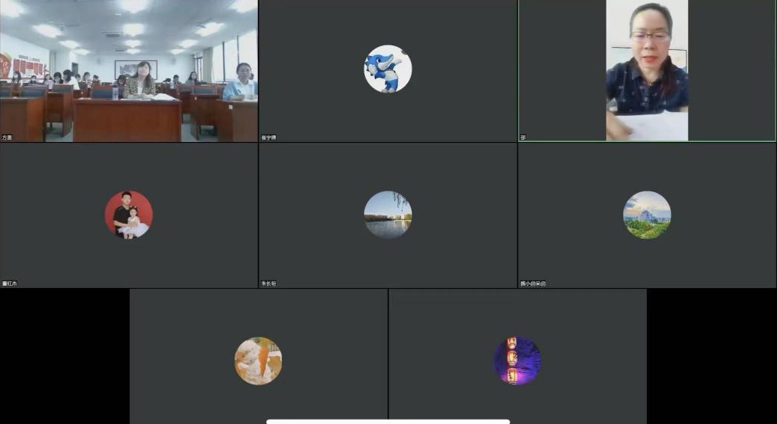Open the conference room video feed
Screen dimensions: 777x424
[x=129, y=70]
